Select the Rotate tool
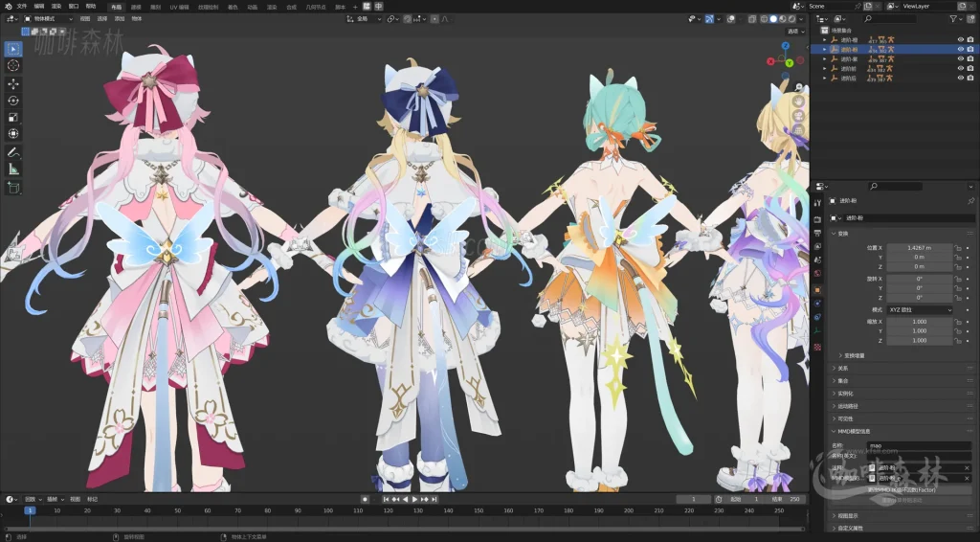The width and height of the screenshot is (980, 542). (x=13, y=101)
